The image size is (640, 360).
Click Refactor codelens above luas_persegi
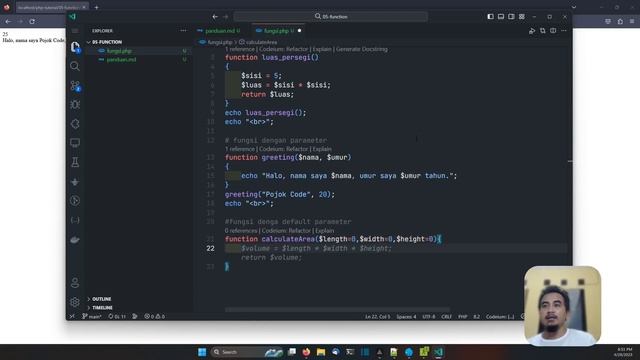click(x=297, y=49)
